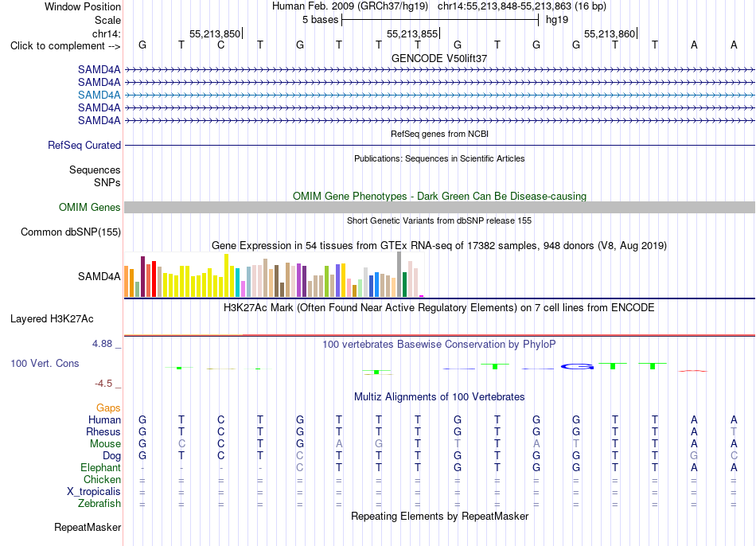Viewport: 756px width, 546px height.
Task: Click the OMIM Gene Phenotypes green title
Action: coord(439,196)
